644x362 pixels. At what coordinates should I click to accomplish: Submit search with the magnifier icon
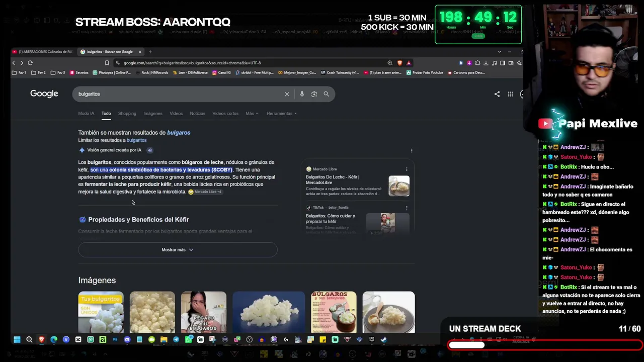[326, 94]
